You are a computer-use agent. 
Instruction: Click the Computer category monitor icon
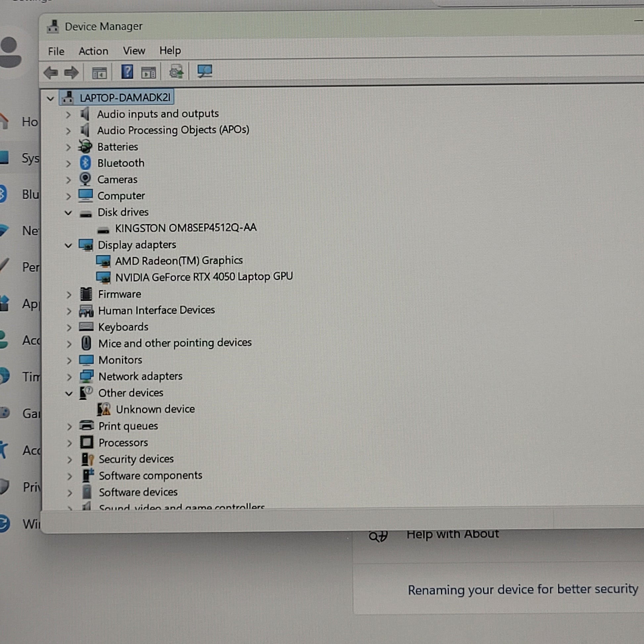click(86, 196)
